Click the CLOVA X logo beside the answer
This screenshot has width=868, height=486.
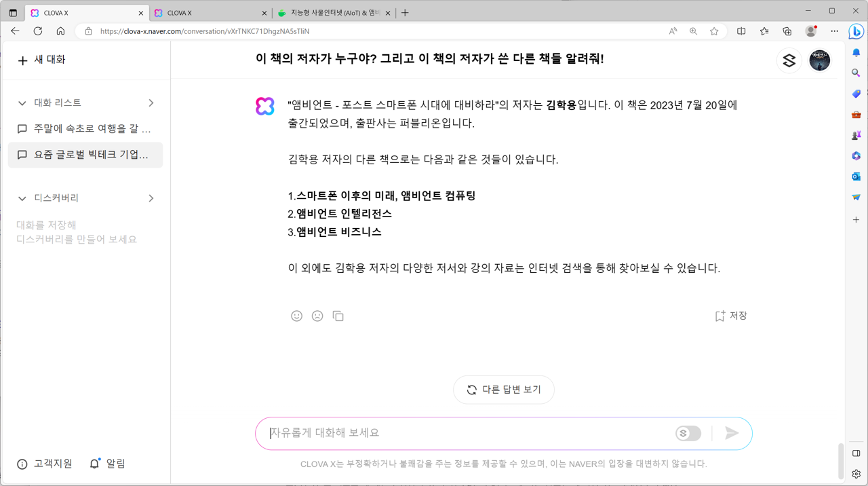[265, 106]
